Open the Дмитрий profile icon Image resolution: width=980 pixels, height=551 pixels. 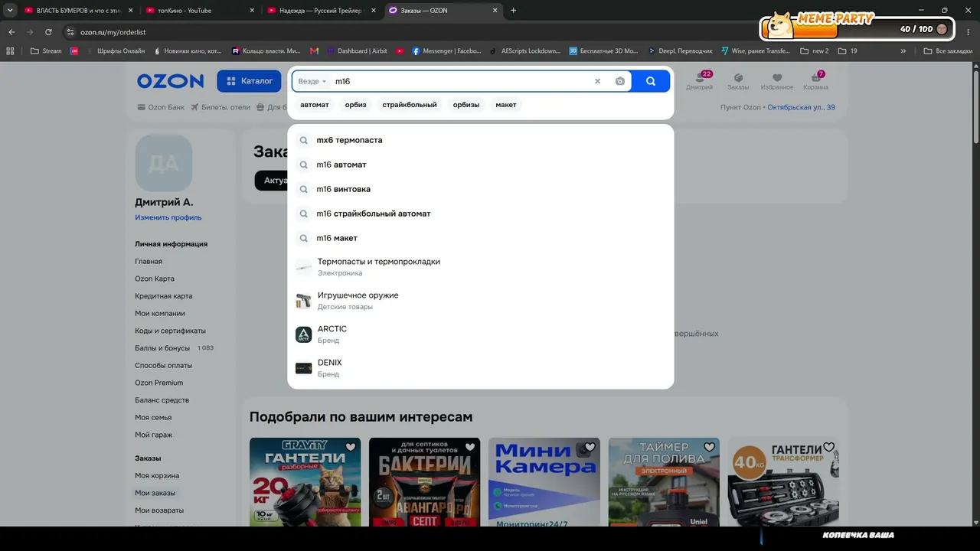click(699, 80)
